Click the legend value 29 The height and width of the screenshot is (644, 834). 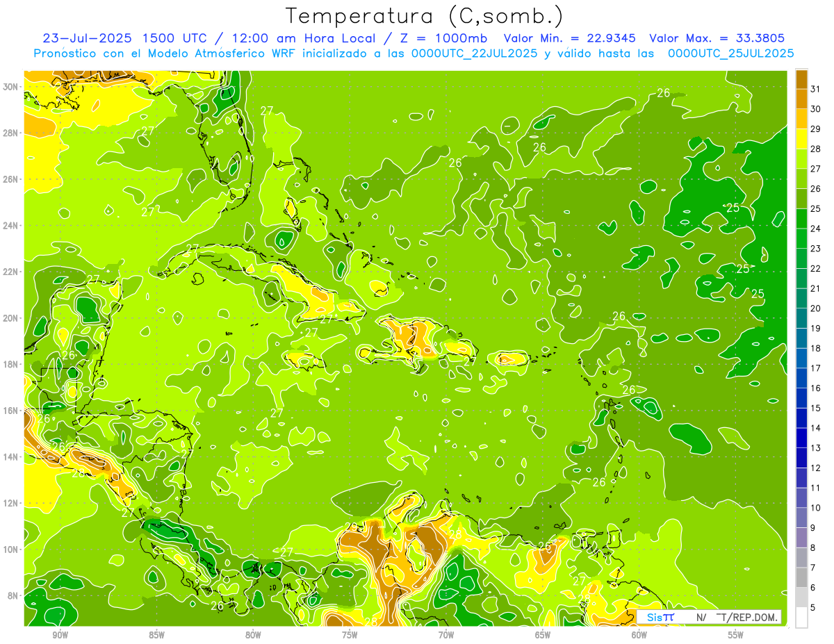tap(816, 129)
